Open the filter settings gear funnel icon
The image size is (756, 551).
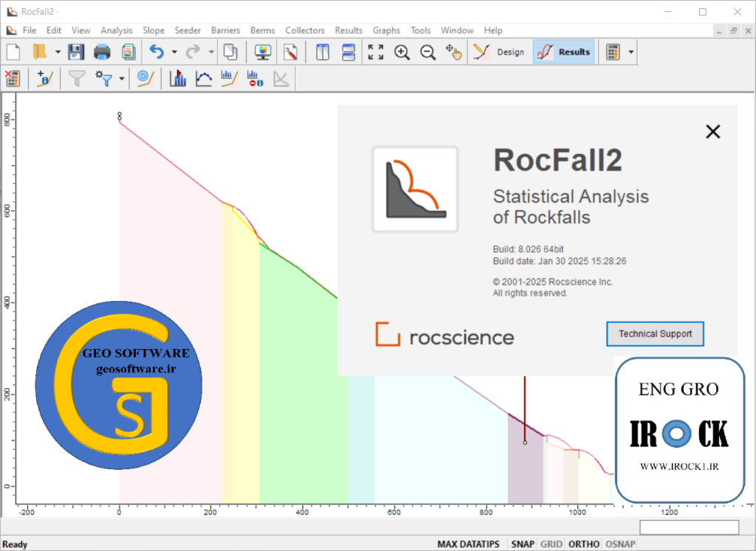103,78
